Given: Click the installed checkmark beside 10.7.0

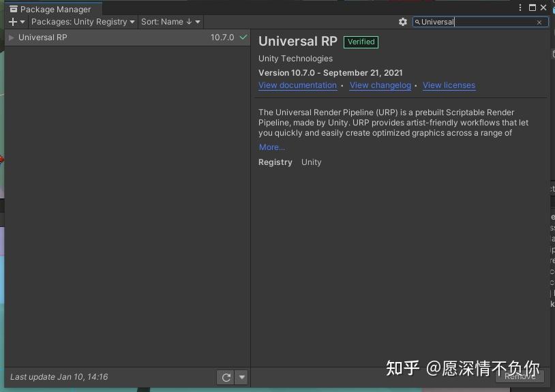Looking at the screenshot, I should [x=243, y=37].
